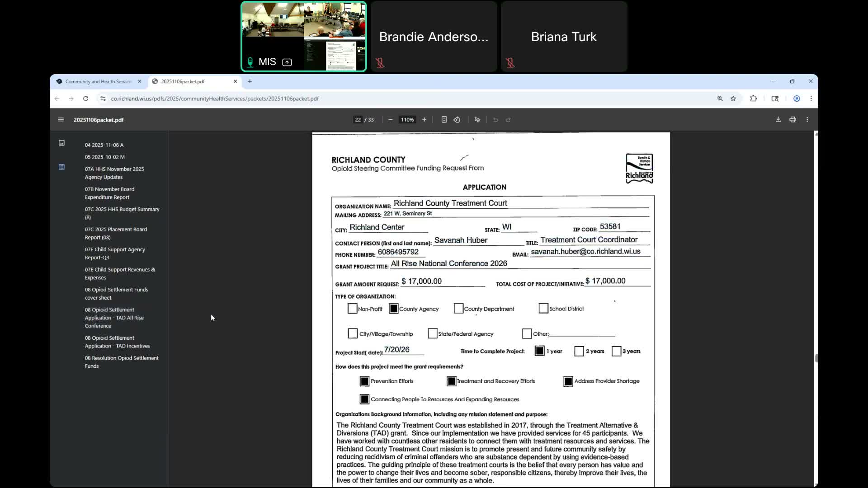Check the Non-Profit checkbox

click(x=352, y=309)
